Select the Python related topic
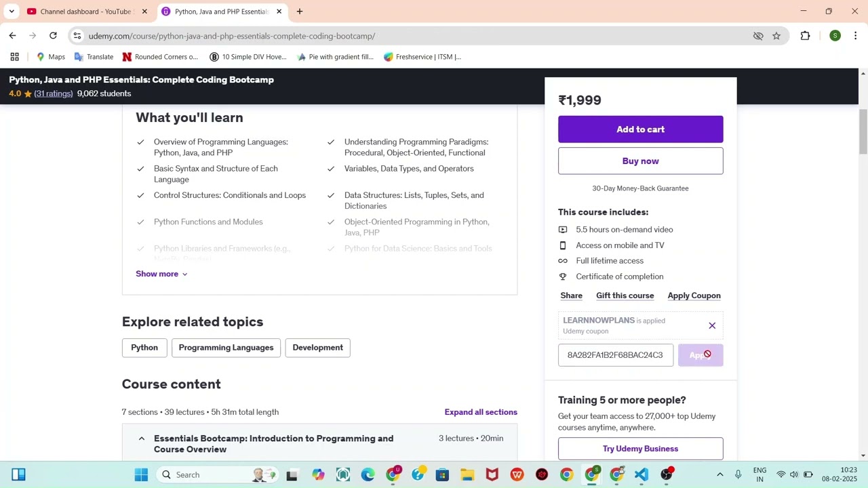The height and width of the screenshot is (488, 868). (144, 348)
